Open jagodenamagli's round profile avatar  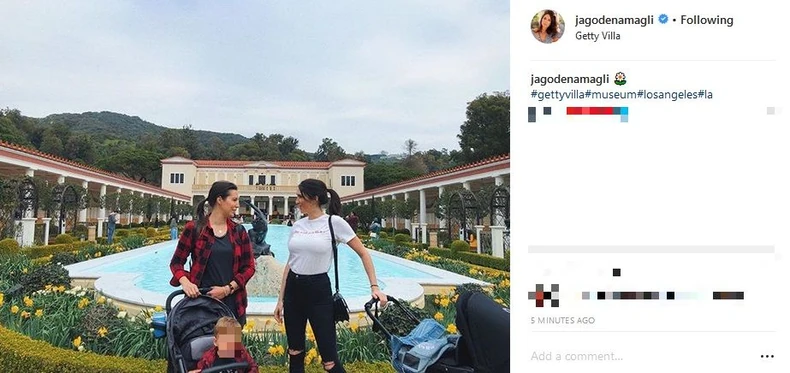click(x=547, y=26)
